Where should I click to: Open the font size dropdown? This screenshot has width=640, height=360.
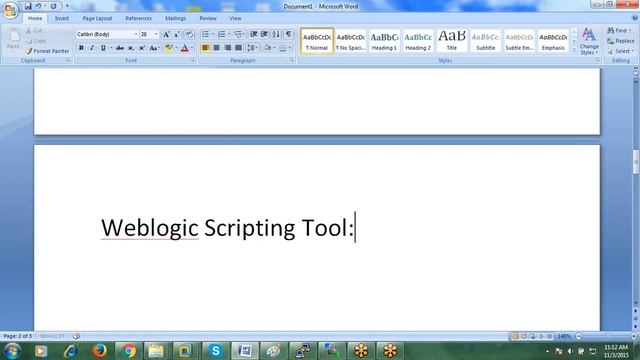coord(156,35)
